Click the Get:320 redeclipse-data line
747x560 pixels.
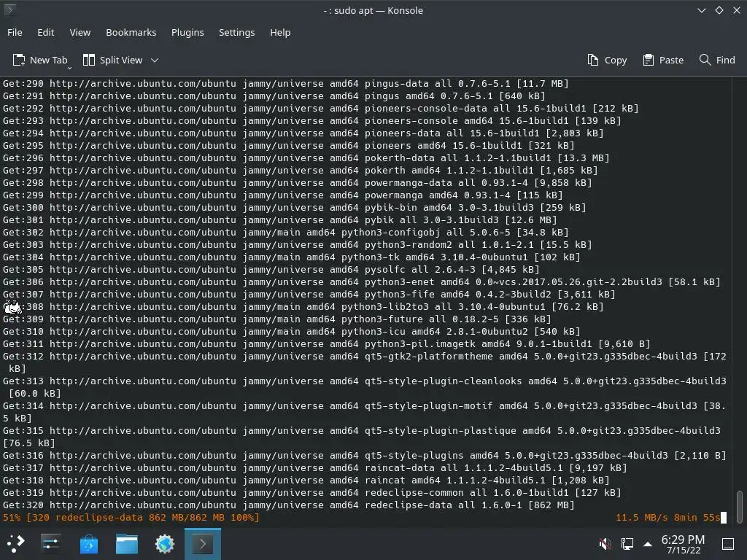pos(288,505)
